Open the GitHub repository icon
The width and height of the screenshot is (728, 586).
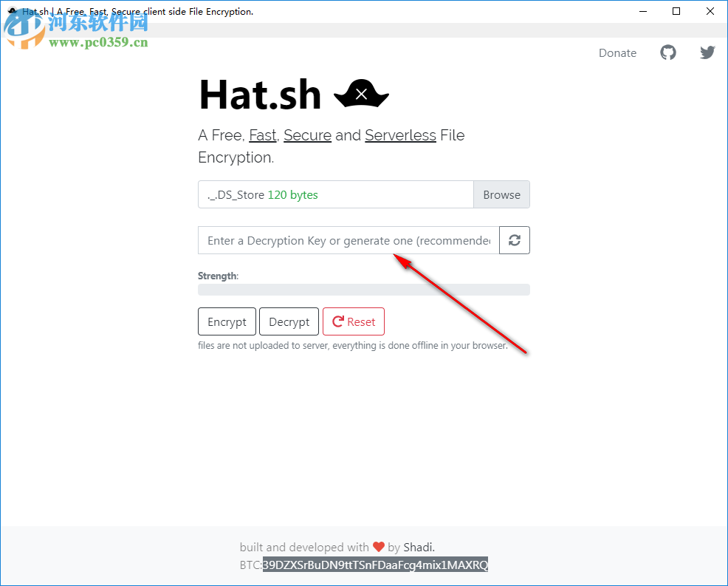point(667,52)
